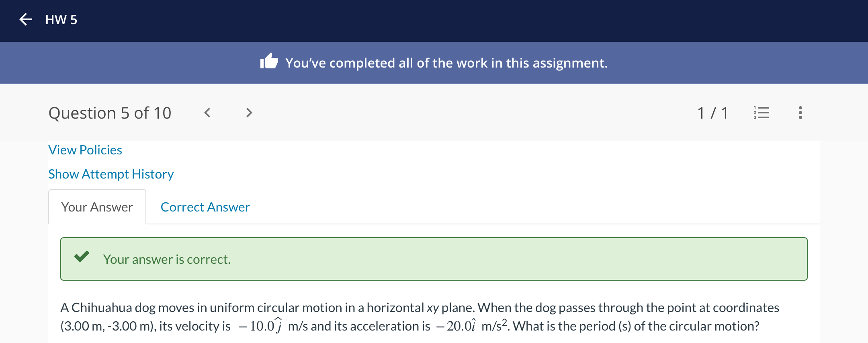Click the completed assignment banner text
This screenshot has height=343, width=868.
pos(446,63)
